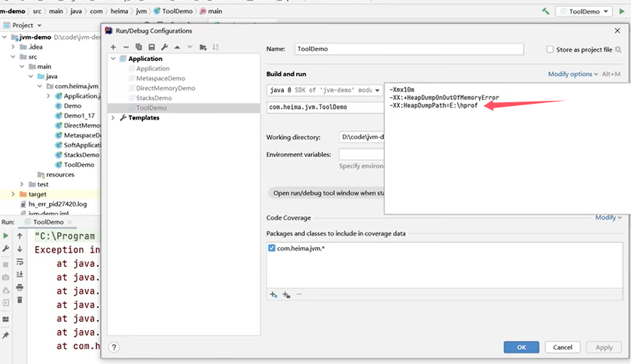631x364 pixels.
Task: Run ToolDemo with the green play icon in toolbar
Action: 622,11
